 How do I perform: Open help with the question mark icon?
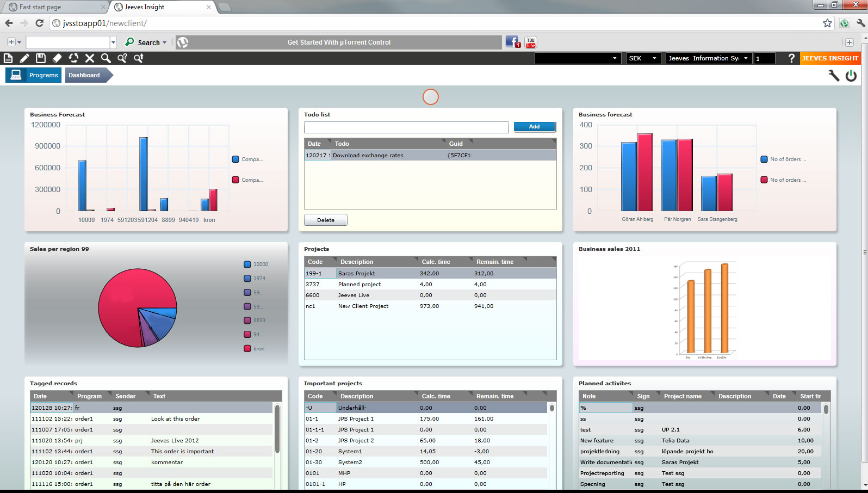click(791, 58)
